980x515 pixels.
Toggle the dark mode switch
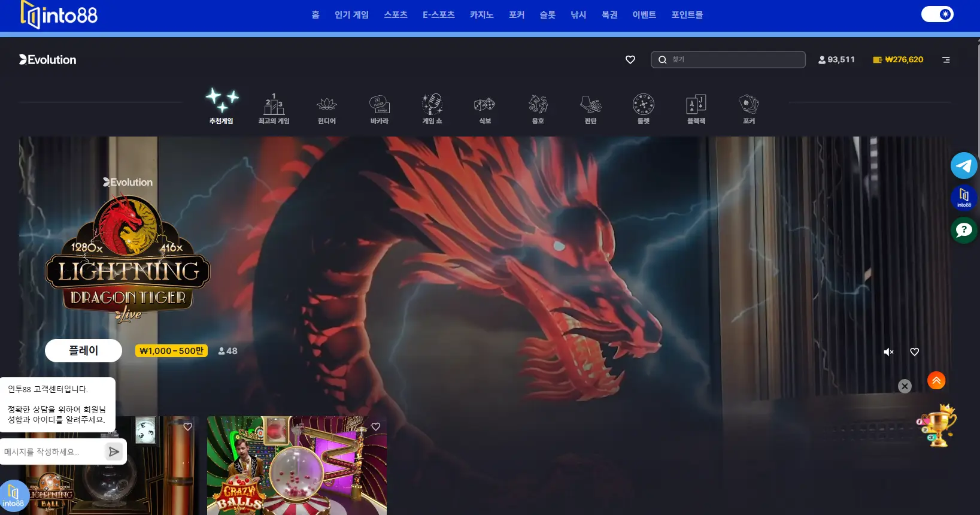click(x=937, y=14)
